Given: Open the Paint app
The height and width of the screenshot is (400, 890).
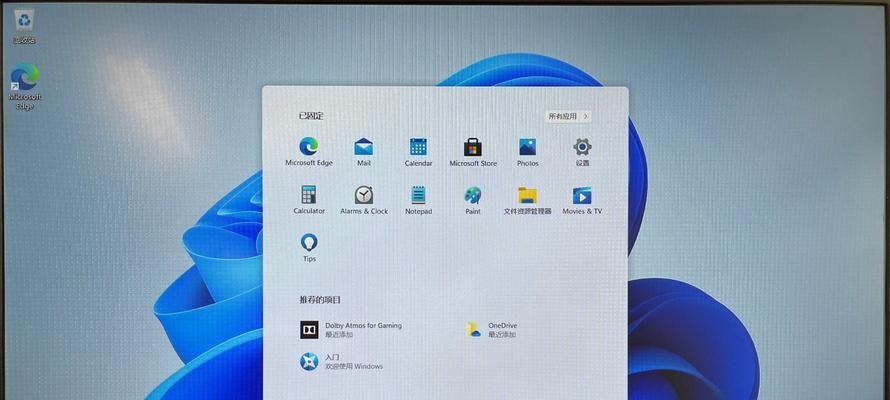Looking at the screenshot, I should pyautogui.click(x=473, y=200).
